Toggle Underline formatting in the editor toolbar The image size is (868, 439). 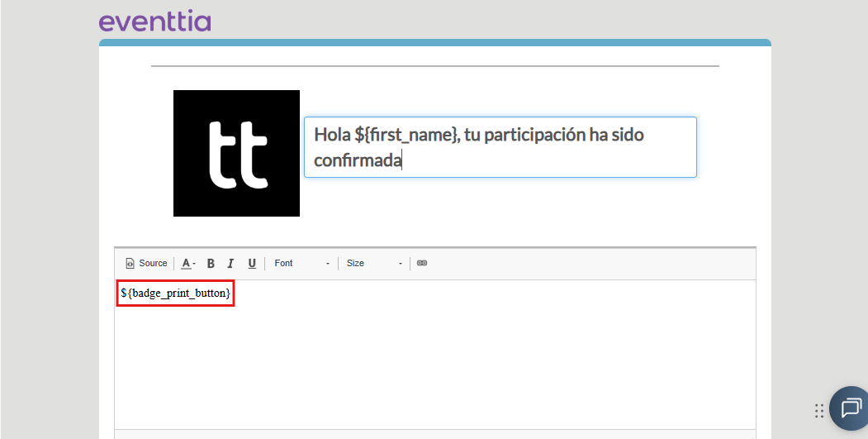click(252, 263)
